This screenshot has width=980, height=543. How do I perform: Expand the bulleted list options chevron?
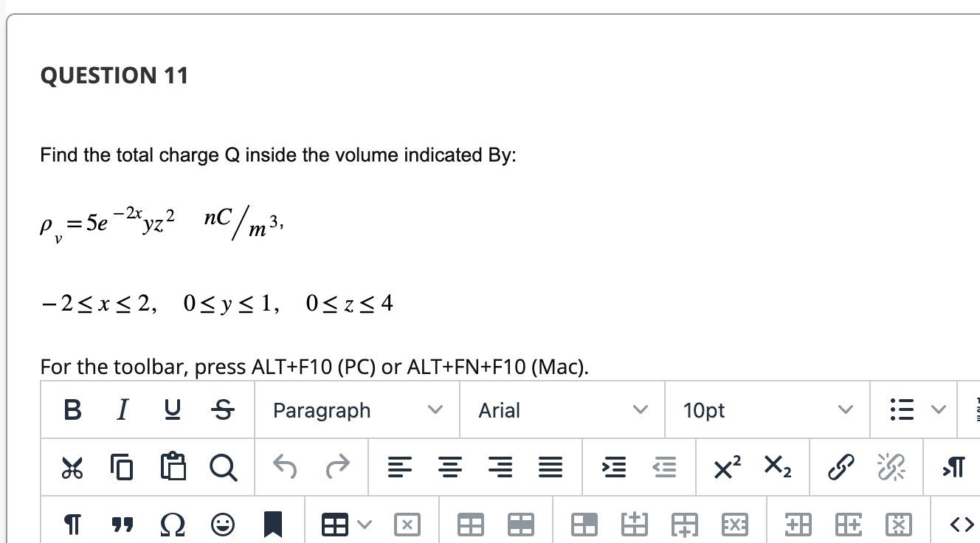pyautogui.click(x=938, y=410)
